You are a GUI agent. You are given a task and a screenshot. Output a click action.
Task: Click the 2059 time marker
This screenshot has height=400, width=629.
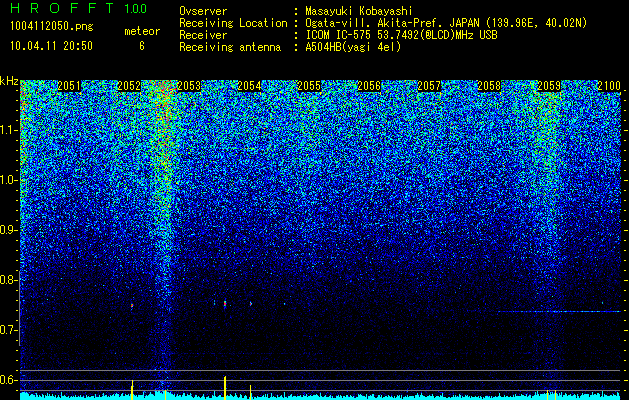(549, 86)
